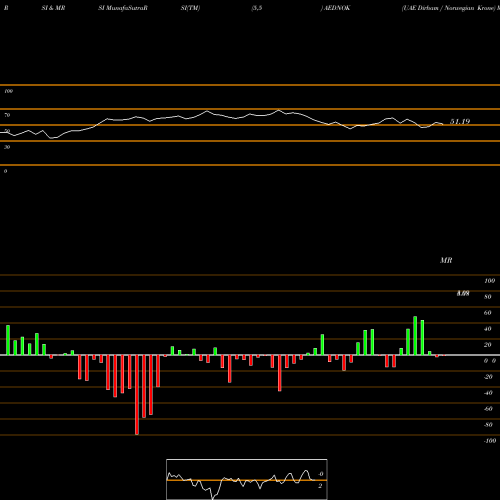Click the -40 label on MR axis

pyautogui.click(x=488, y=393)
